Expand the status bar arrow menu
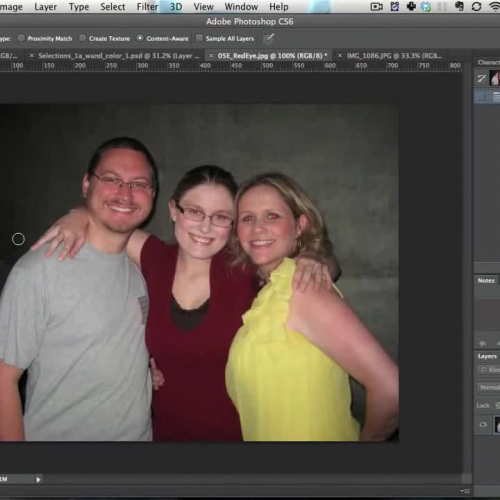The image size is (500, 500). 38,480
